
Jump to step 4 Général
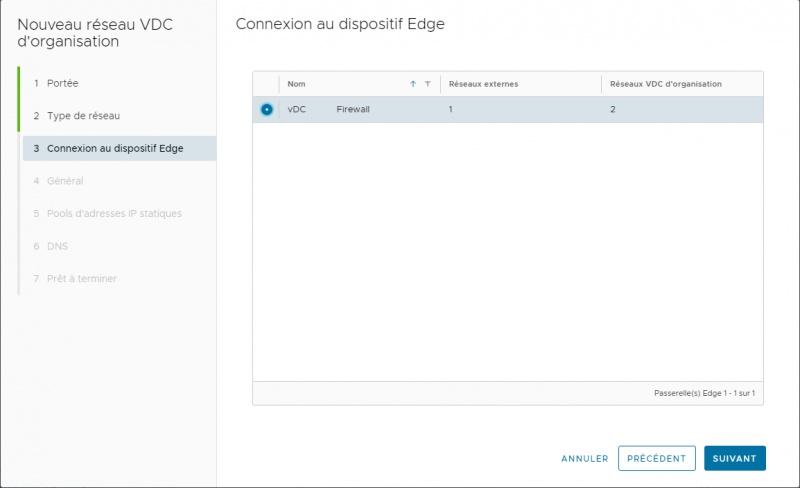coord(59,181)
